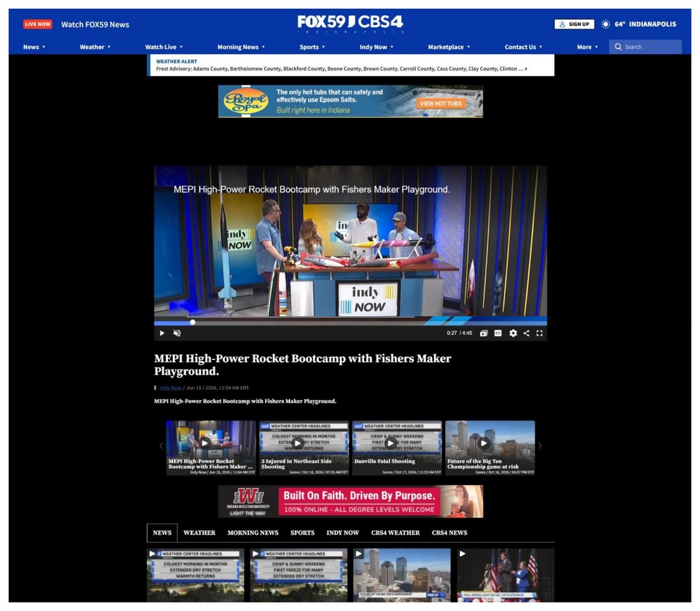Expand the Watch Live dropdown menu
Screen dimensions: 700x611
coord(164,47)
